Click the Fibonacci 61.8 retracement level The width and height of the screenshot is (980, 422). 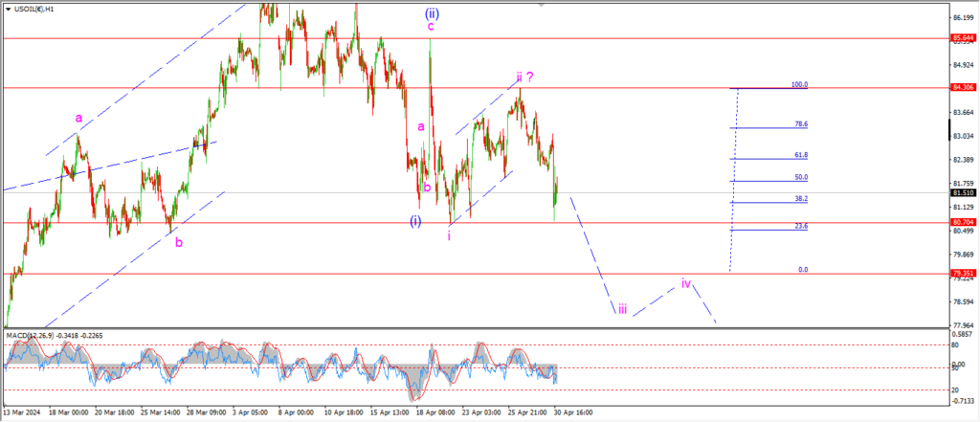[x=800, y=155]
